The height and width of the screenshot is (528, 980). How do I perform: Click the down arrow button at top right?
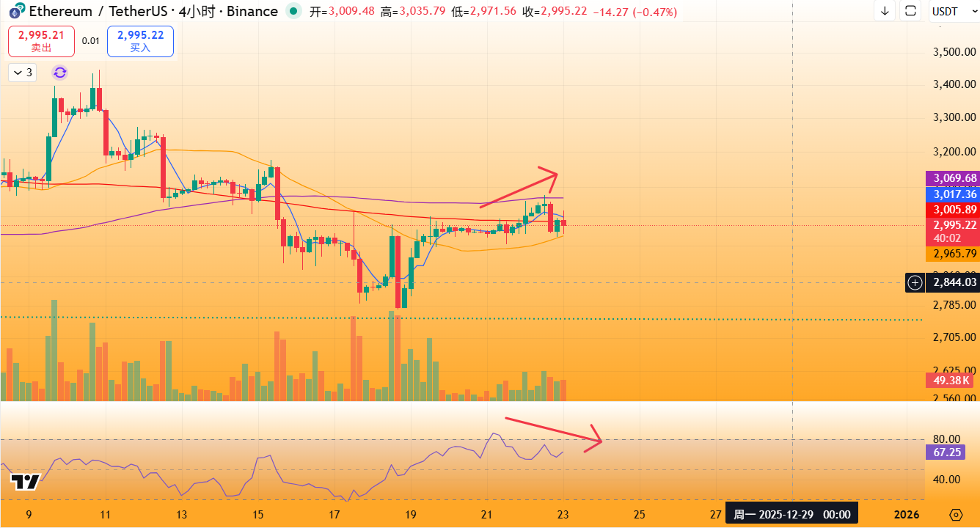coord(885,11)
